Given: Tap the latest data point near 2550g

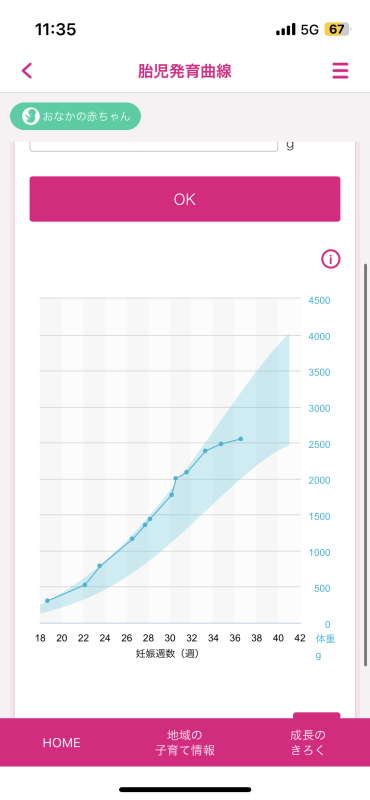Looking at the screenshot, I should pyautogui.click(x=240, y=439).
